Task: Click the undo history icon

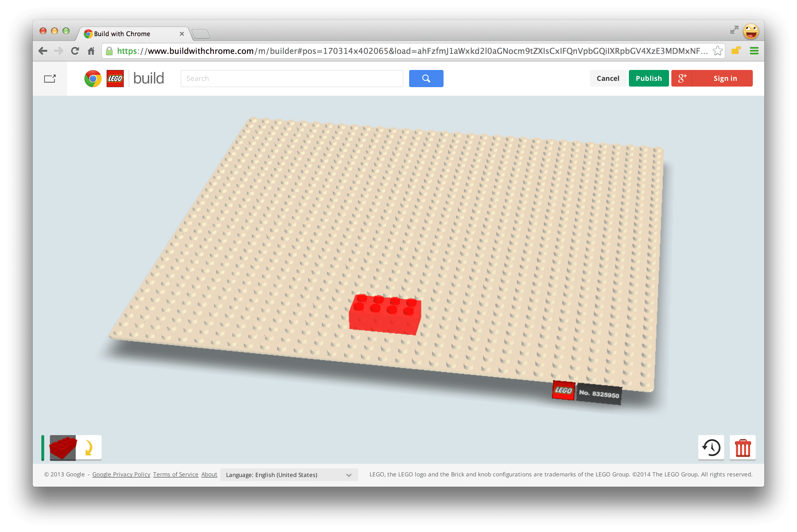Action: click(x=711, y=447)
